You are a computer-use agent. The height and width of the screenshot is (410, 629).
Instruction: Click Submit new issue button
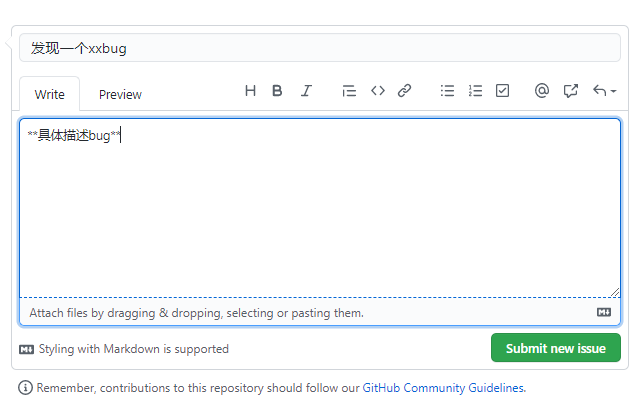click(x=556, y=348)
